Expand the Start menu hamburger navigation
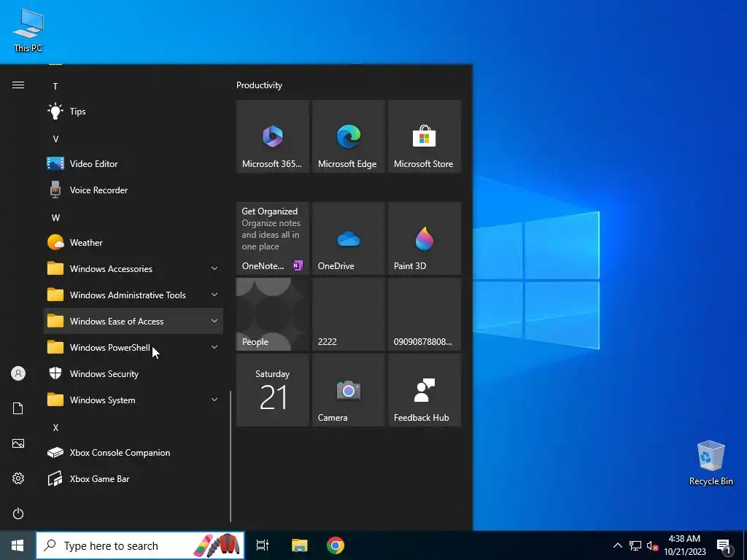 click(x=18, y=85)
